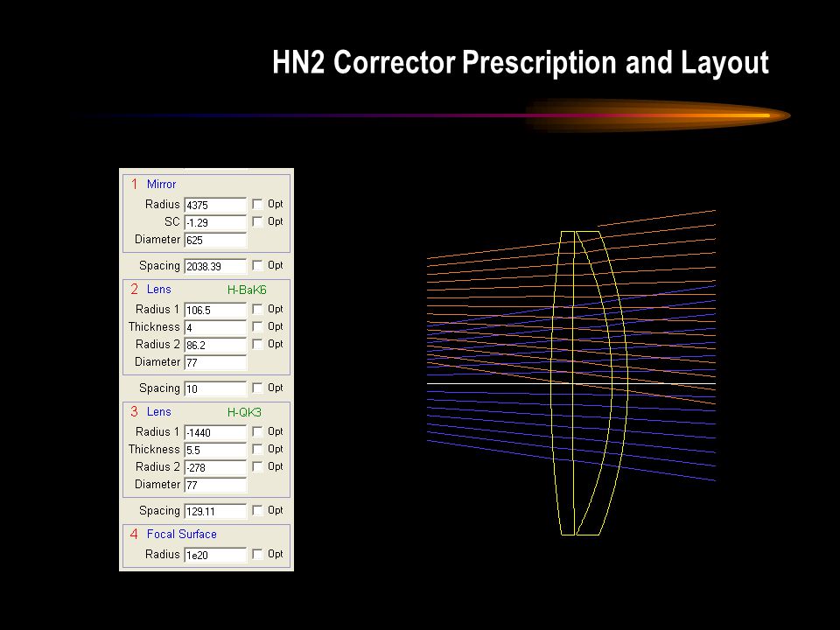Screen dimensions: 840x630
Task: Click Lens 3 Thickness field showing 5.5
Action: 215,450
